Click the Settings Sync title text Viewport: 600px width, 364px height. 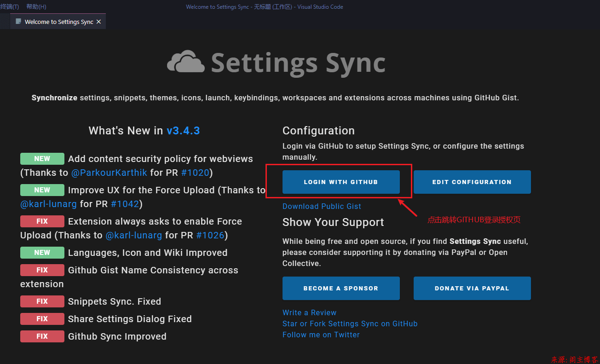298,63
